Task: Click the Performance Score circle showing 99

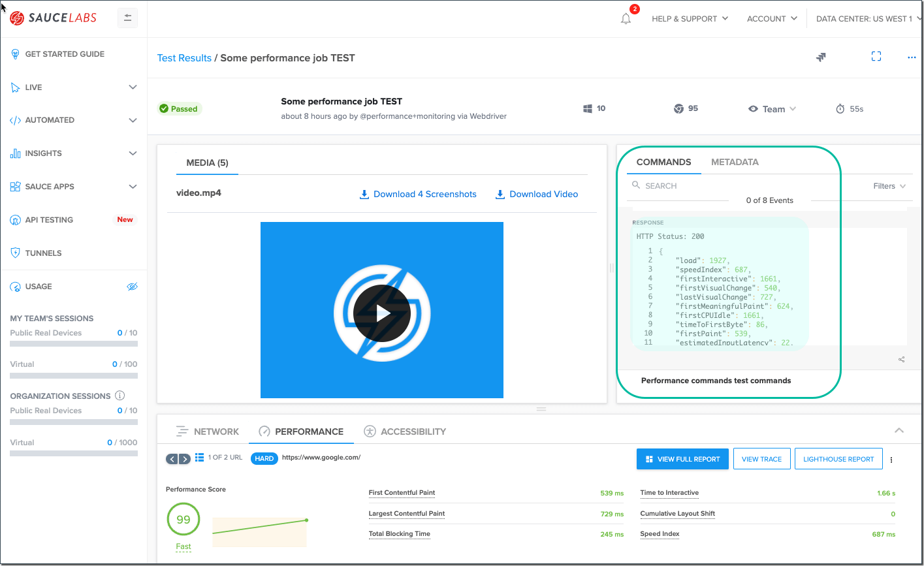Action: [183, 519]
